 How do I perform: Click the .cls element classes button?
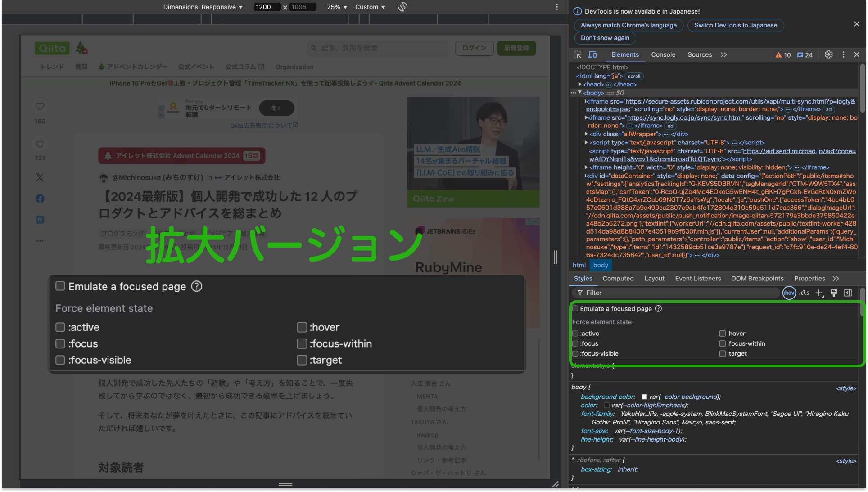coord(804,293)
